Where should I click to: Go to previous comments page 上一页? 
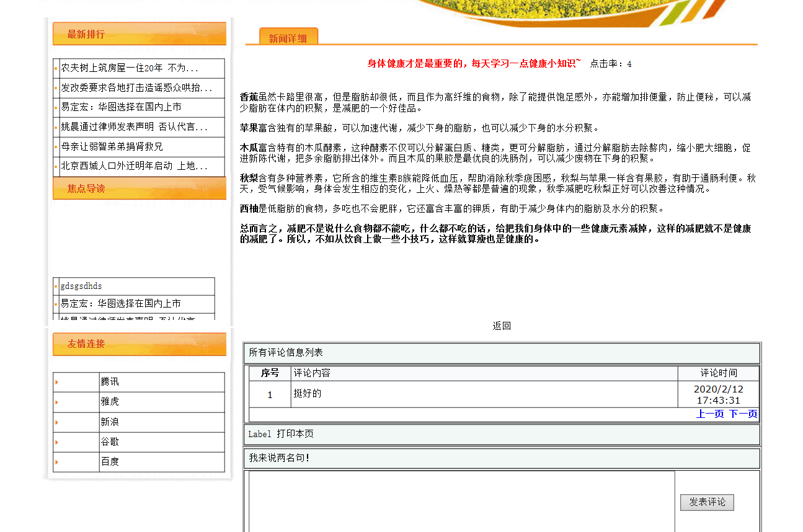click(x=710, y=414)
